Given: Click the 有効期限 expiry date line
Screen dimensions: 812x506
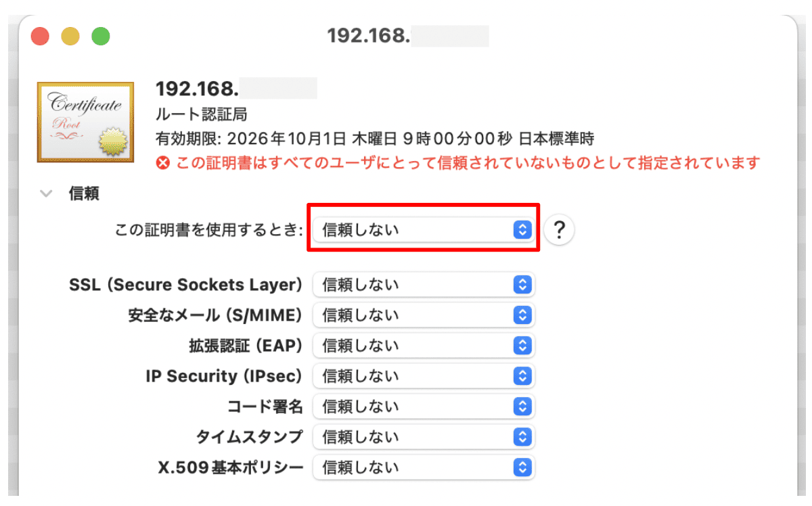Looking at the screenshot, I should coord(375,139).
